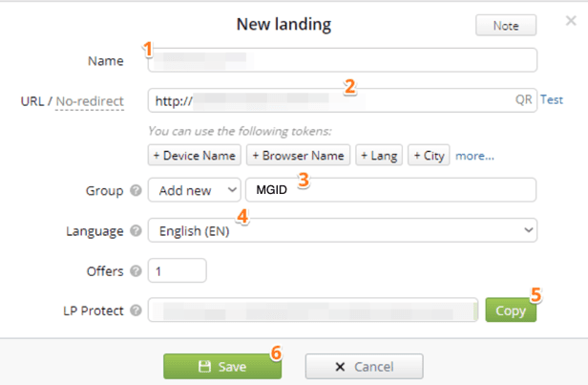Add the Lang token to URL
The width and height of the screenshot is (588, 385).
[x=379, y=155]
